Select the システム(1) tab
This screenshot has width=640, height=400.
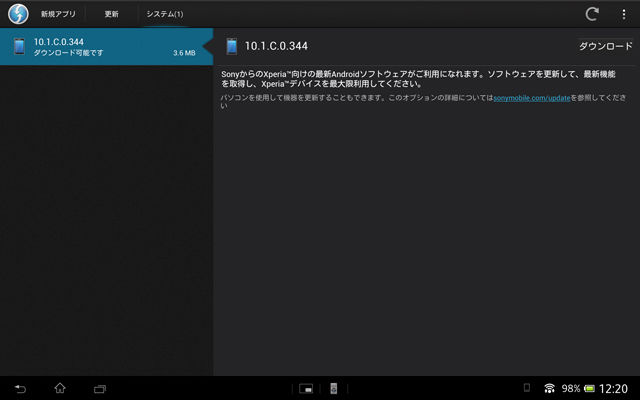165,14
